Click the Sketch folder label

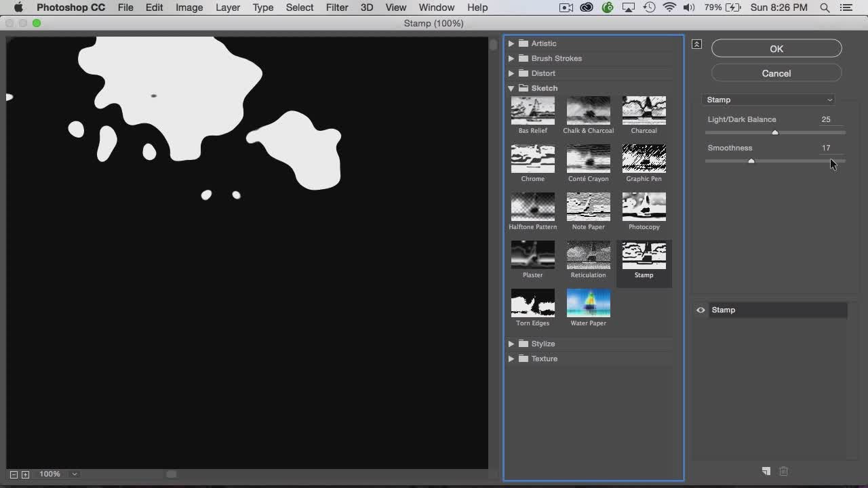[x=545, y=88]
